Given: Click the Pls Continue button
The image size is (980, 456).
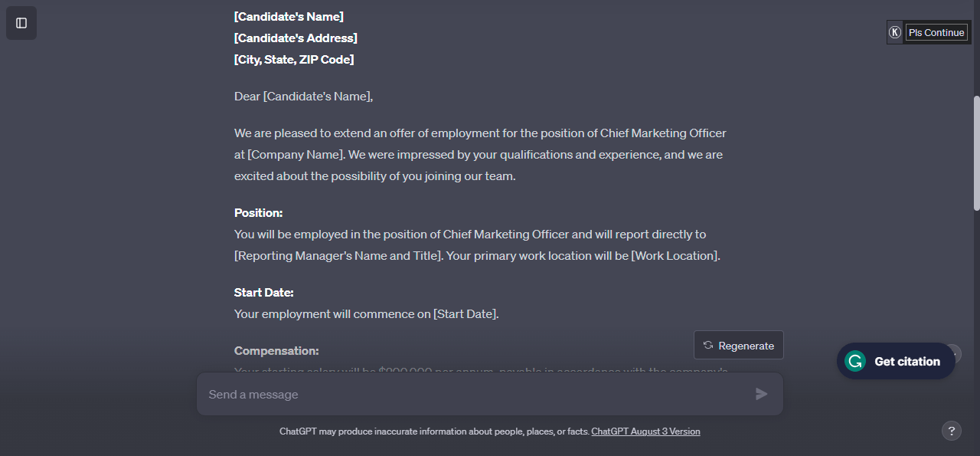Looking at the screenshot, I should pyautogui.click(x=936, y=32).
